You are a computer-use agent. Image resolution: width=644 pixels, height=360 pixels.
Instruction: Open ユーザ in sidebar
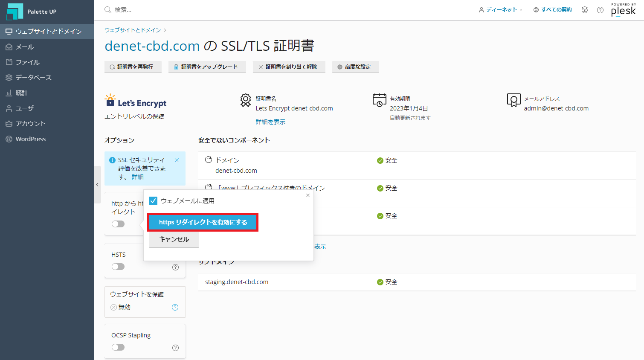pyautogui.click(x=47, y=108)
